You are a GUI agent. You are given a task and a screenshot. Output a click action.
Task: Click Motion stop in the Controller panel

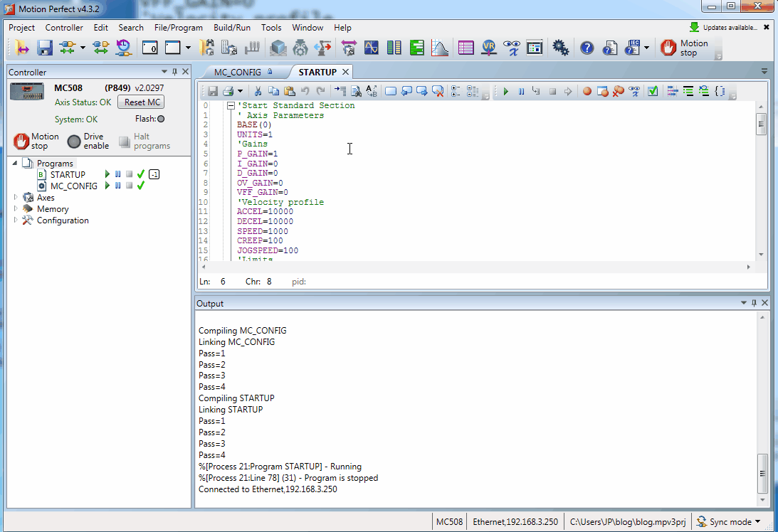[36, 142]
